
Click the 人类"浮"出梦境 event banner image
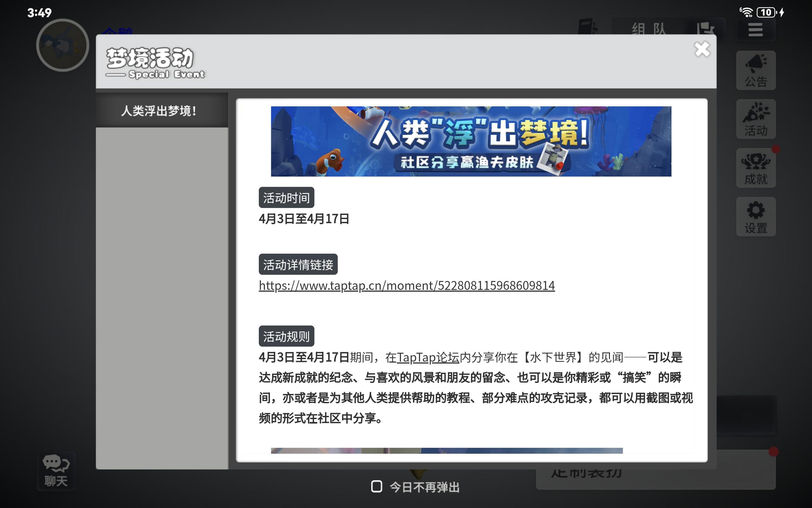(471, 142)
